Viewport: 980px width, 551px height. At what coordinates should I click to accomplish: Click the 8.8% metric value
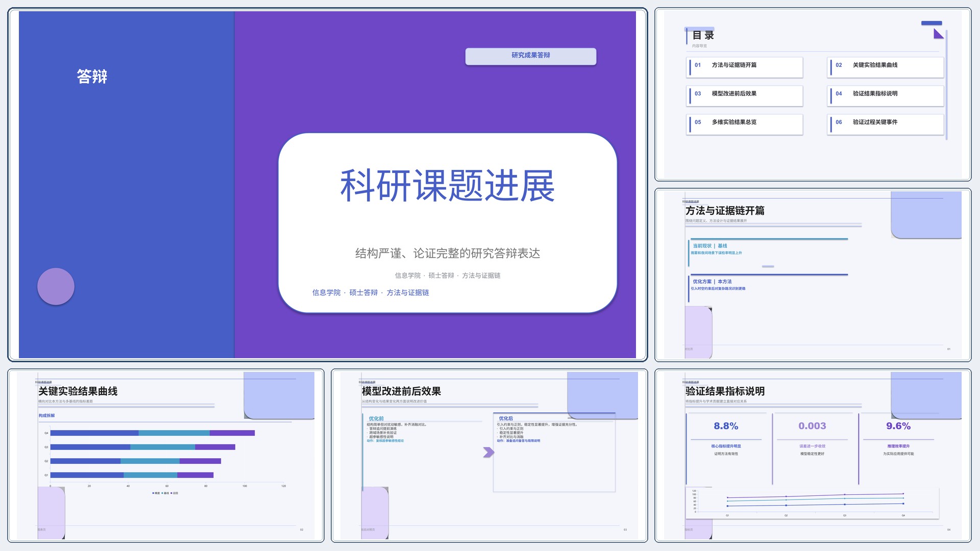[726, 426]
